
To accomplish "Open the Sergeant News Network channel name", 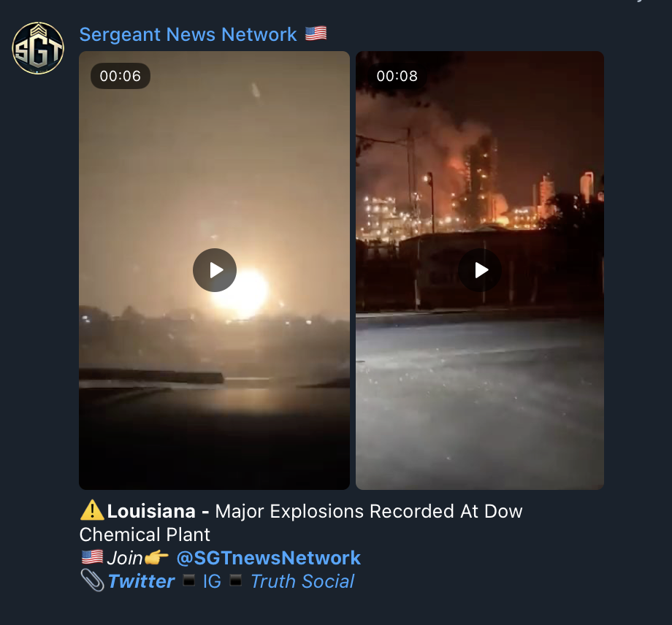I will click(188, 34).
